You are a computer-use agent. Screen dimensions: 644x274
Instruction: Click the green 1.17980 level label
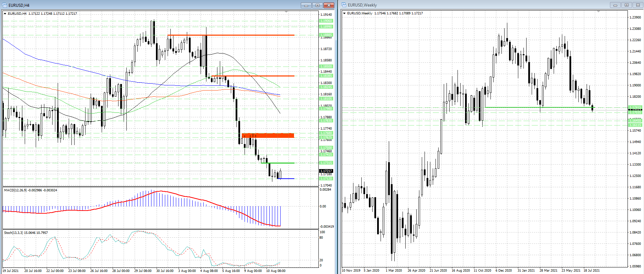pyautogui.click(x=326, y=109)
